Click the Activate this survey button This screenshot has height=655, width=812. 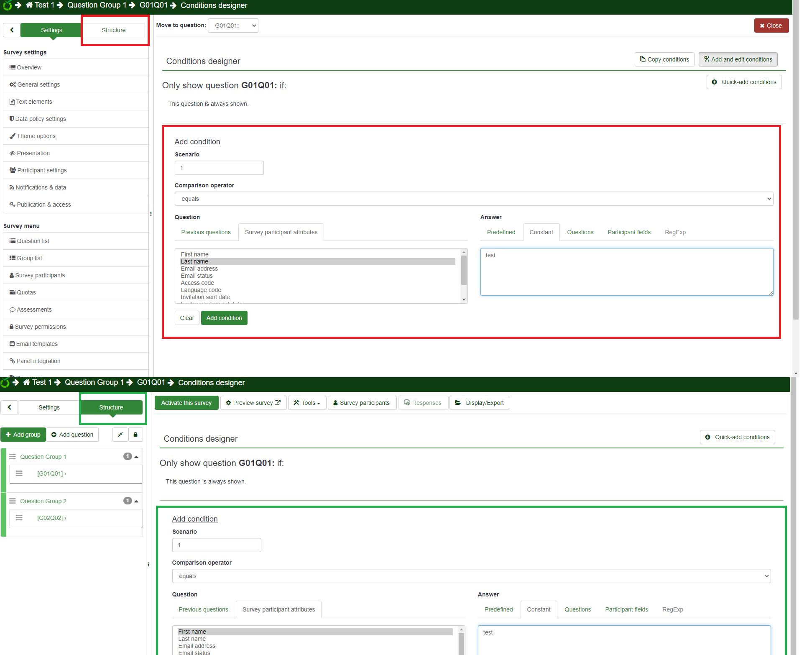coord(186,403)
